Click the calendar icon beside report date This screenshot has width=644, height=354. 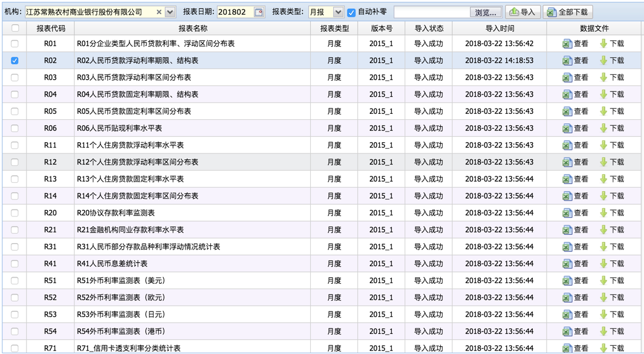pos(259,12)
